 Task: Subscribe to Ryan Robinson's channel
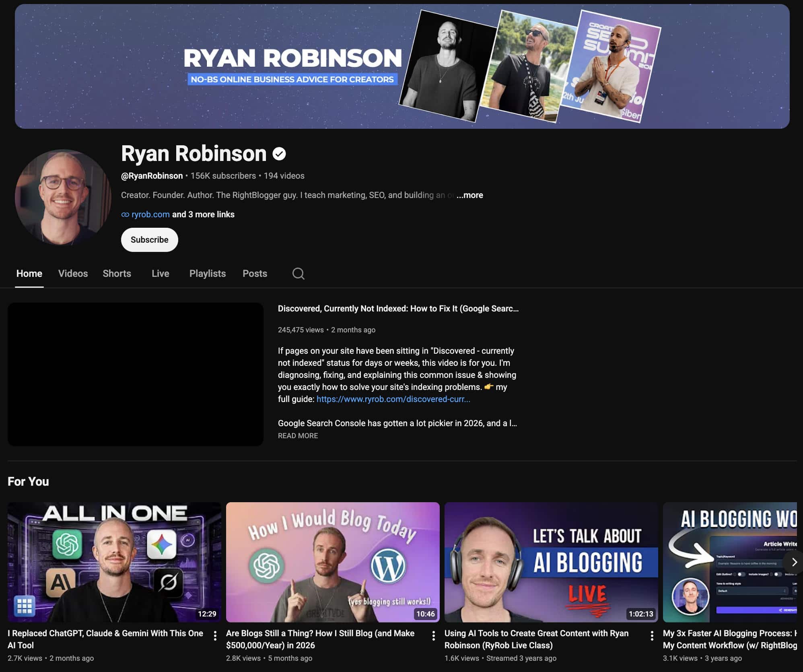point(150,240)
